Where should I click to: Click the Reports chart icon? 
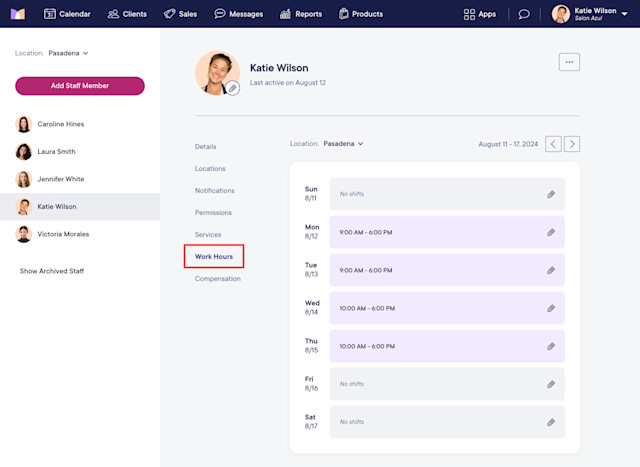(x=285, y=14)
